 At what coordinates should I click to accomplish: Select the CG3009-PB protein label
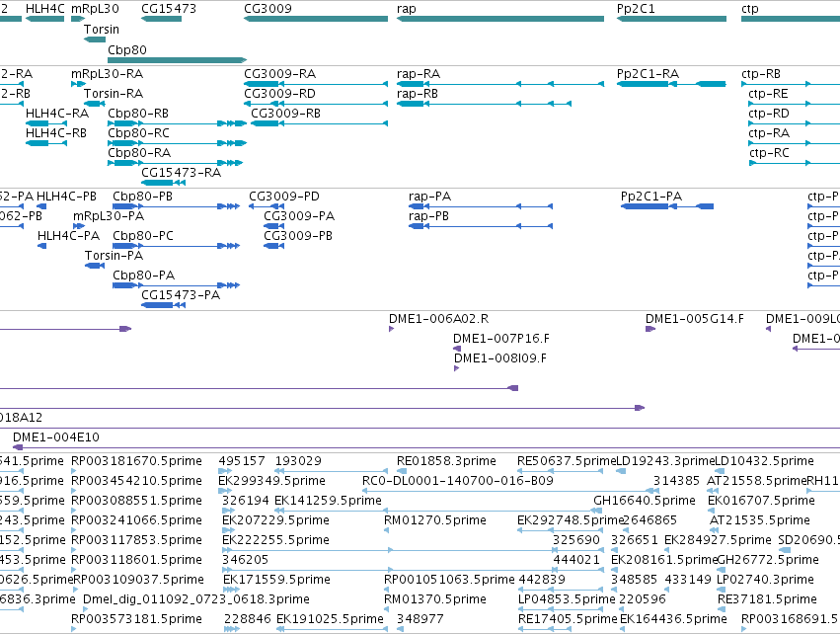point(298,236)
